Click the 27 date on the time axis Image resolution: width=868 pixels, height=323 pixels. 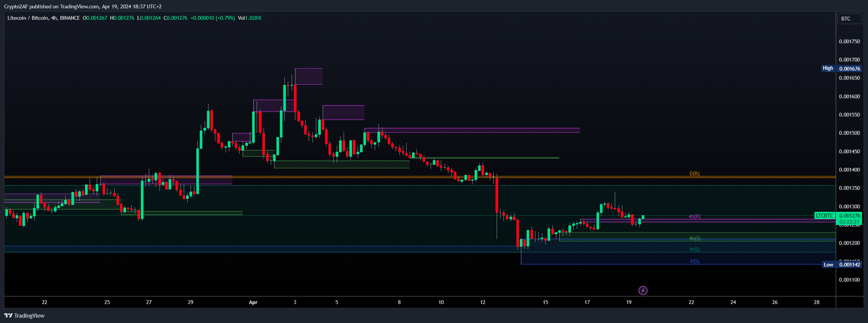pyautogui.click(x=149, y=303)
